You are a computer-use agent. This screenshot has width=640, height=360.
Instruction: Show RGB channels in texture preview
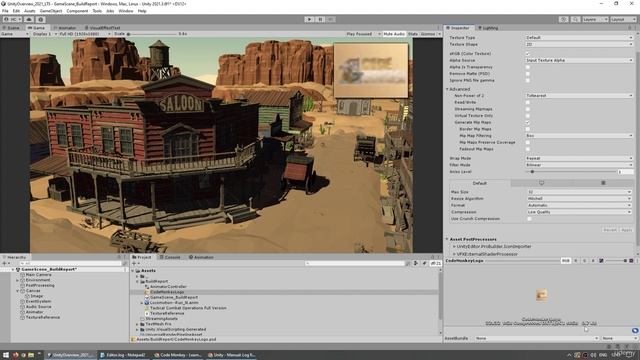pos(565,260)
